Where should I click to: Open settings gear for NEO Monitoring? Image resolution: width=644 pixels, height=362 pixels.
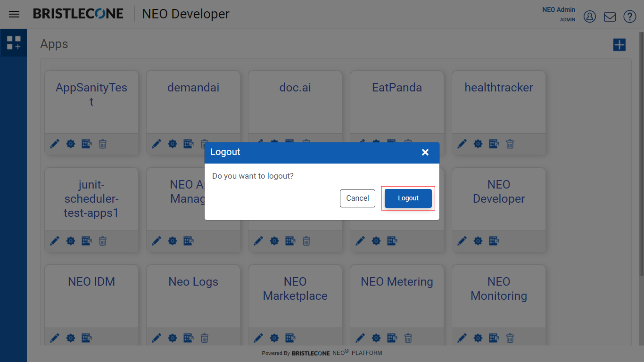(478, 338)
